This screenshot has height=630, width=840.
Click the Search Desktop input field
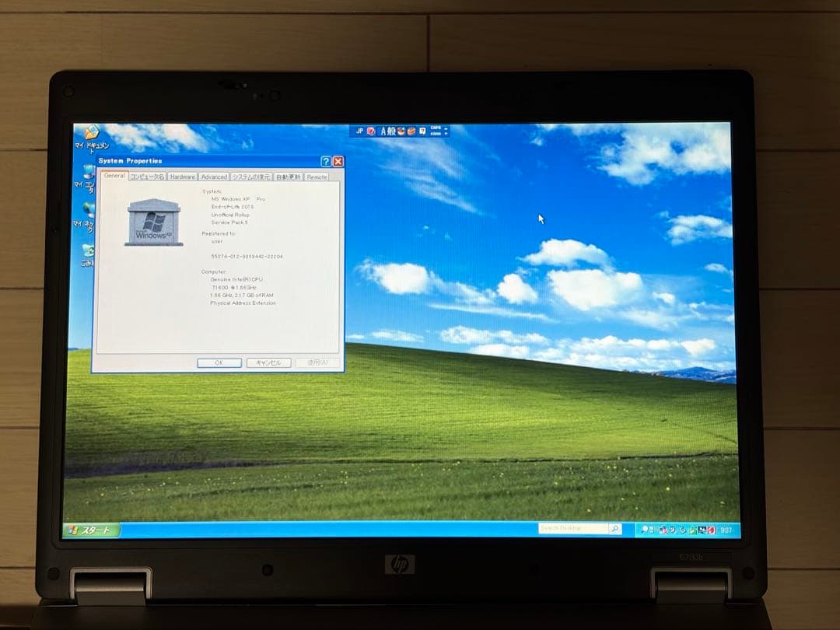pyautogui.click(x=572, y=528)
